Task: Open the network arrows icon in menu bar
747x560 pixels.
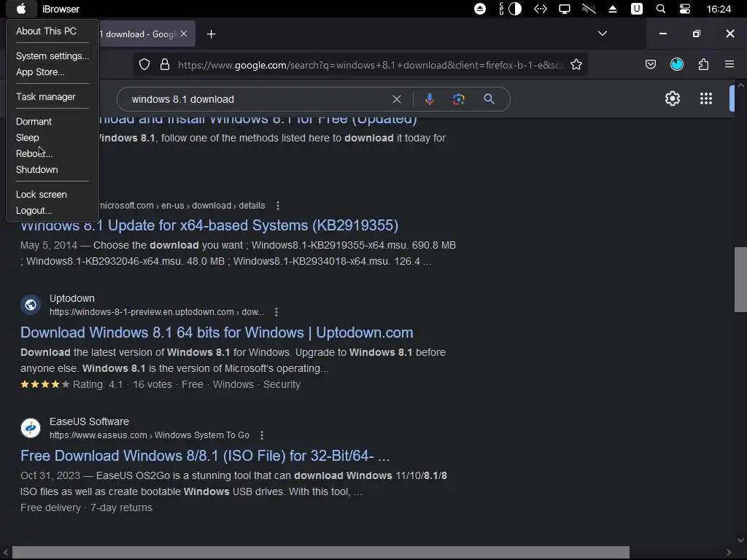Action: 541,9
